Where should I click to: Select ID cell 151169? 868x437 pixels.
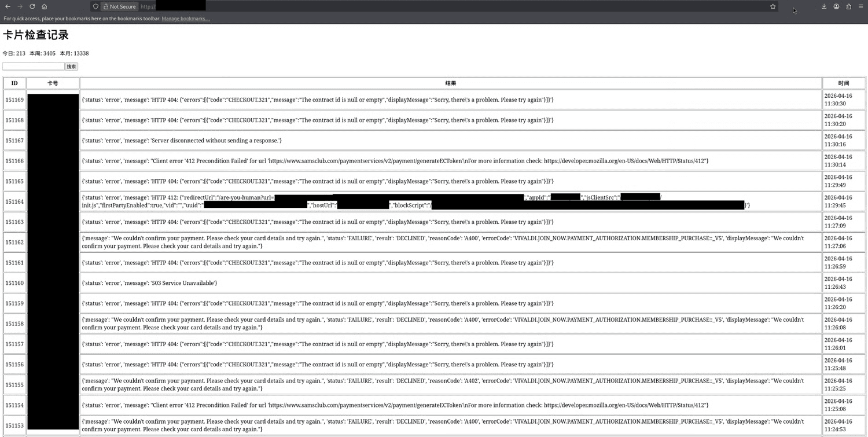14,100
